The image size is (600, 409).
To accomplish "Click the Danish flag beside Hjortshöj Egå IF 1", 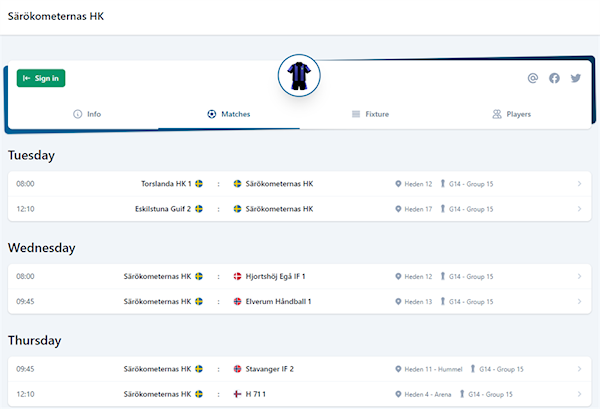I will pos(237,276).
